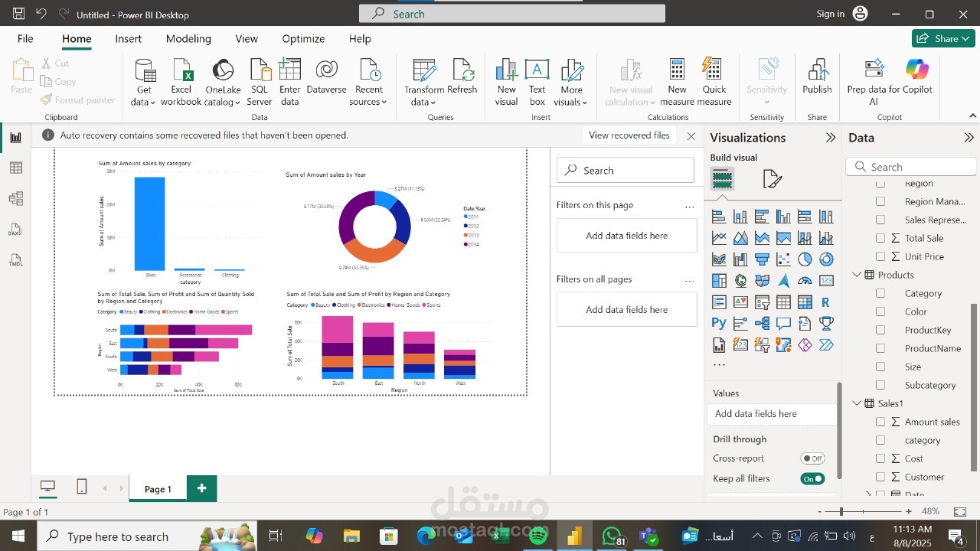
Task: Tick the Cost field checkbox
Action: click(880, 458)
